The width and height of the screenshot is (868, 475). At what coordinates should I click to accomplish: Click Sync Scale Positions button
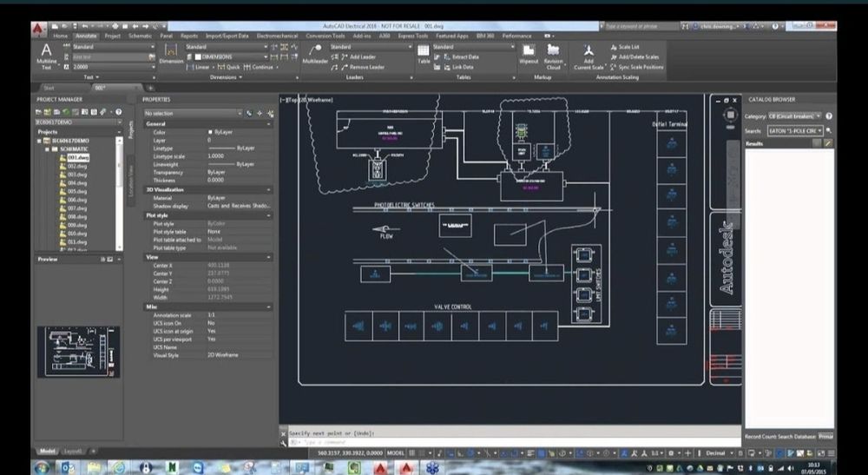636,67
